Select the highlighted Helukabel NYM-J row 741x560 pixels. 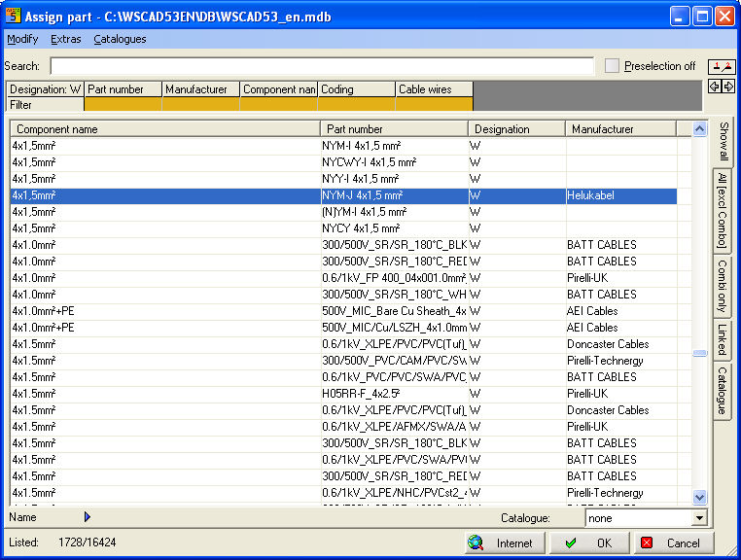pos(343,195)
